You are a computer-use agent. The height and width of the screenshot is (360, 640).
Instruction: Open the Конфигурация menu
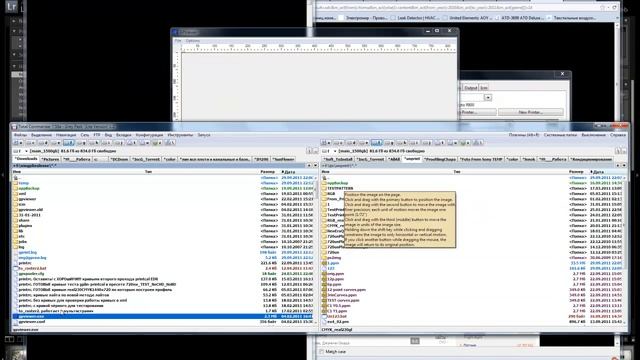[x=149, y=135]
